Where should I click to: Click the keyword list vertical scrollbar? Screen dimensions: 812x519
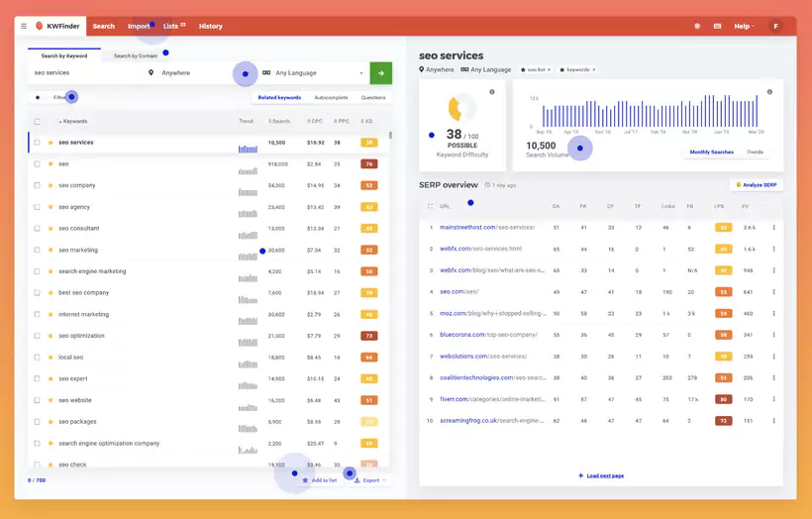tap(390, 135)
